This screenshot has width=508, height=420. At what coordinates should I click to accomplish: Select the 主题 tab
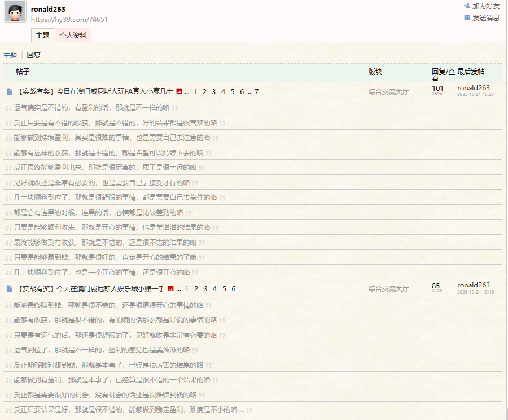[42, 35]
